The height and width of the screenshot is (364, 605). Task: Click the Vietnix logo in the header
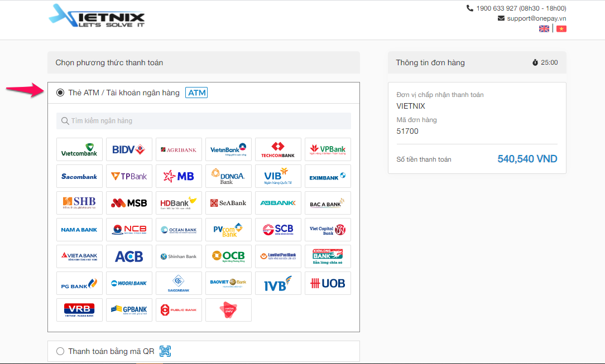pos(97,16)
